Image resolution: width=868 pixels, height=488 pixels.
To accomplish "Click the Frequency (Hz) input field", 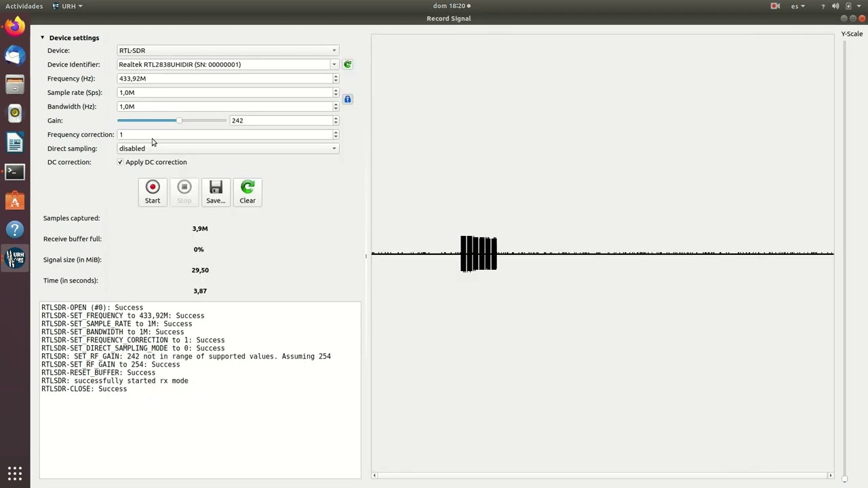I will coord(224,79).
